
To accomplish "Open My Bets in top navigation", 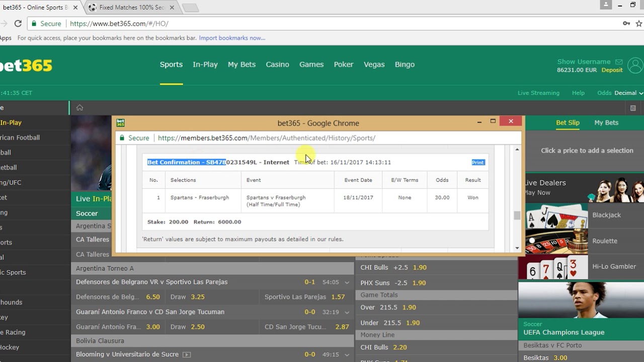I will click(242, 64).
